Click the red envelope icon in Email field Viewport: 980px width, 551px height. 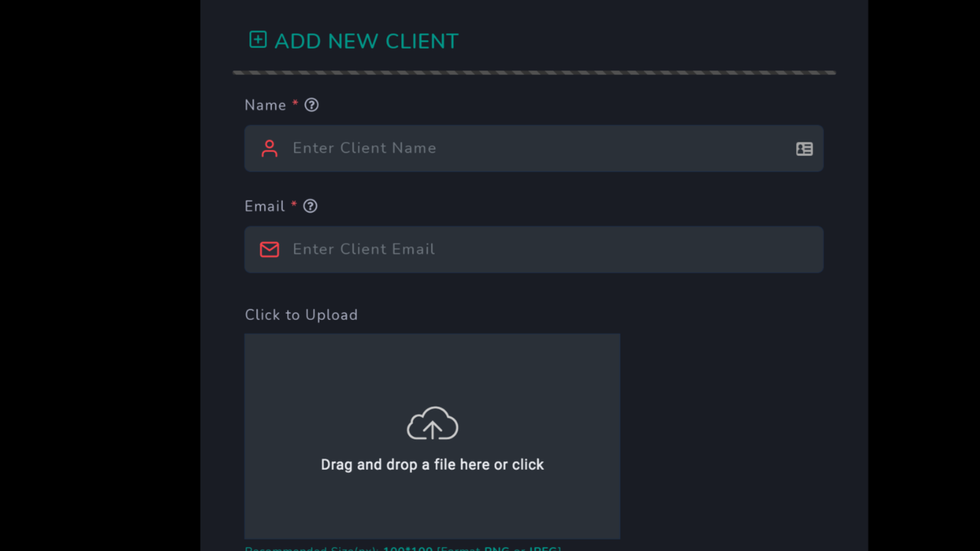point(269,249)
